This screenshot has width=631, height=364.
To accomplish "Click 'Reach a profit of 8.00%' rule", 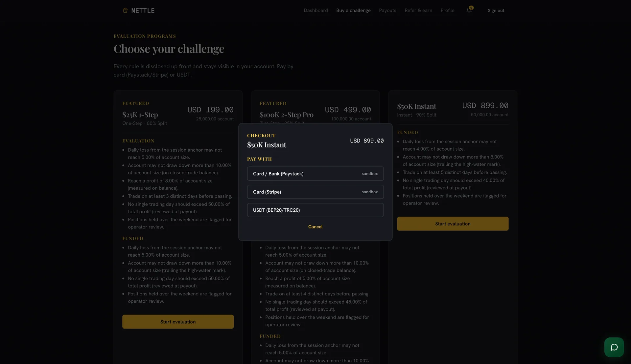I will [170, 184].
